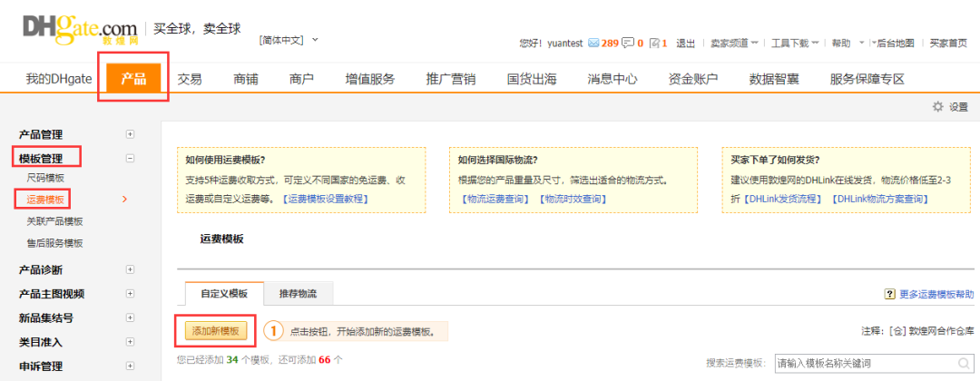The width and height of the screenshot is (980, 381).
Task: Click the template search input field
Action: 873,363
